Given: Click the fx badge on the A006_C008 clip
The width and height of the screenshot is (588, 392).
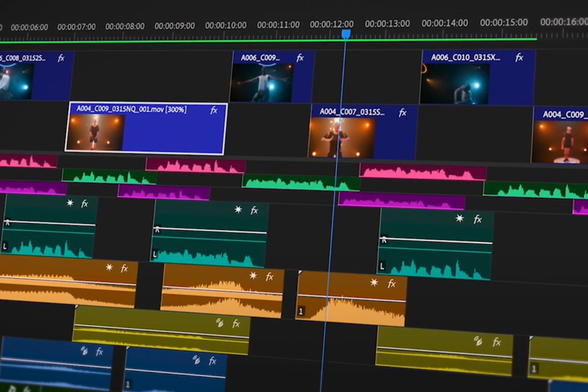Looking at the screenshot, I should pyautogui.click(x=61, y=58).
